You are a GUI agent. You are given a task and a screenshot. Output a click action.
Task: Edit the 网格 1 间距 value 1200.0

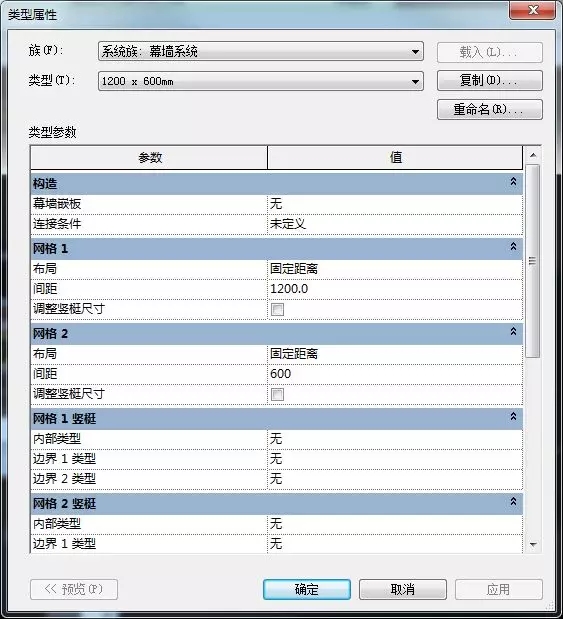[x=395, y=289]
